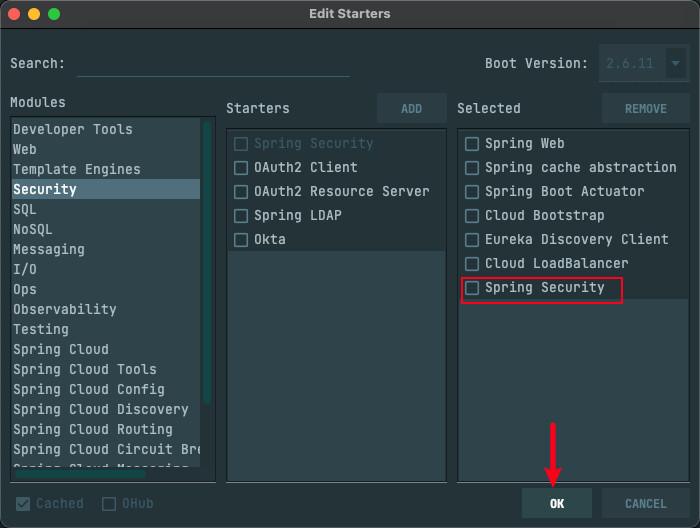The height and width of the screenshot is (528, 700).
Task: Check Cloud LoadBalancer checkbox
Action: [x=472, y=264]
